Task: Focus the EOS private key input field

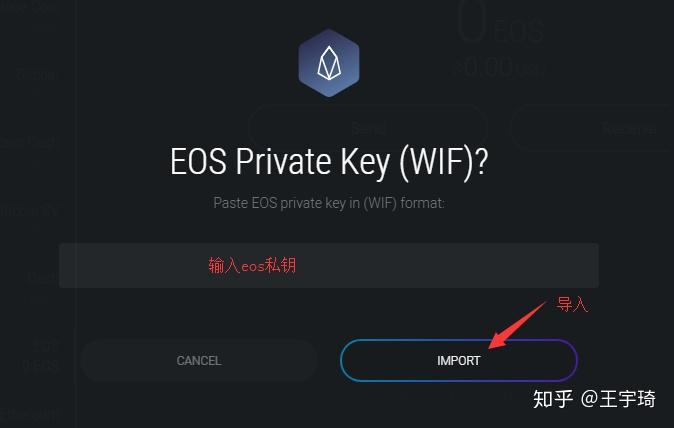Action: 329,265
